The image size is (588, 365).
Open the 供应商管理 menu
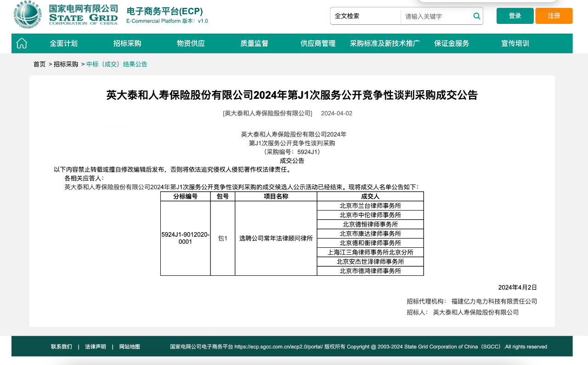pyautogui.click(x=318, y=43)
